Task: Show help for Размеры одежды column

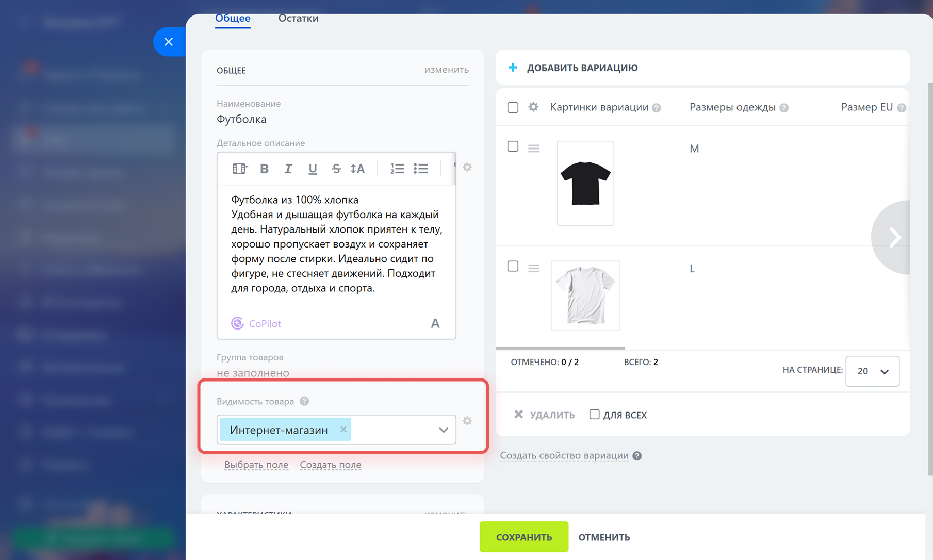Action: coord(784,108)
